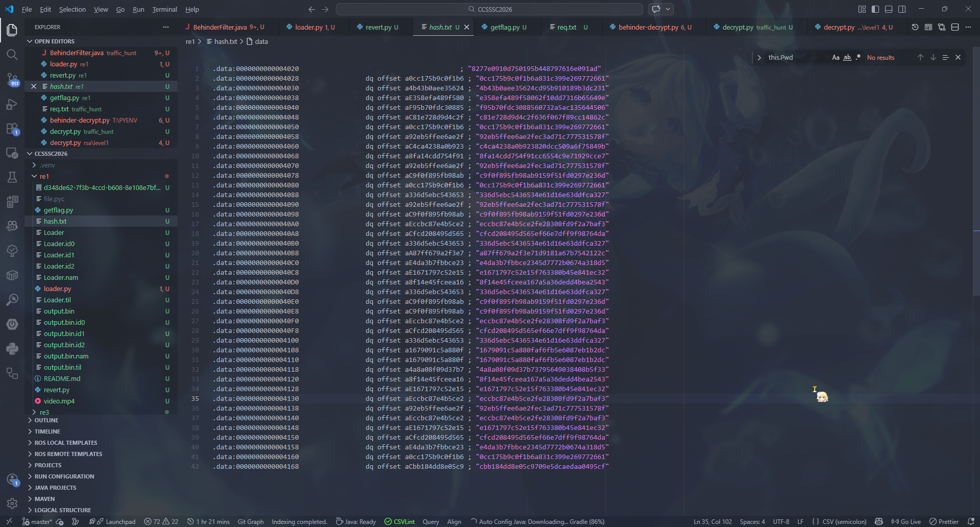Collapse the re1 folder
Image resolution: width=980 pixels, height=527 pixels.
pos(44,176)
